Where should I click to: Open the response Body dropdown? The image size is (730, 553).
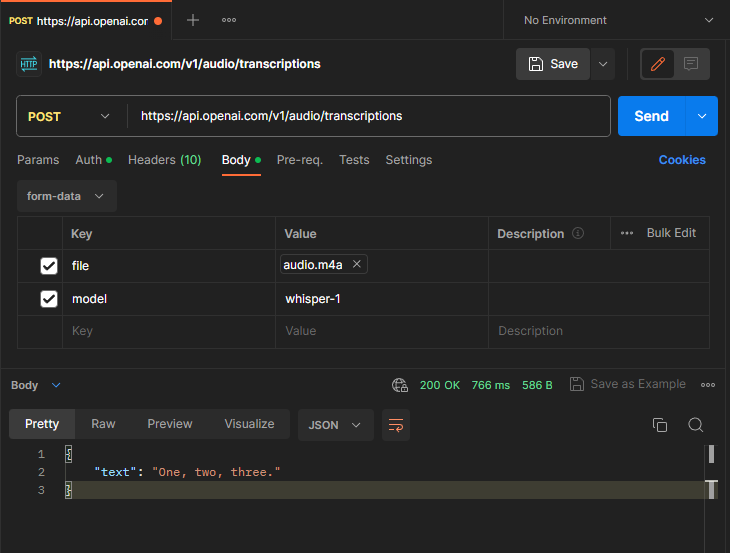click(x=35, y=385)
